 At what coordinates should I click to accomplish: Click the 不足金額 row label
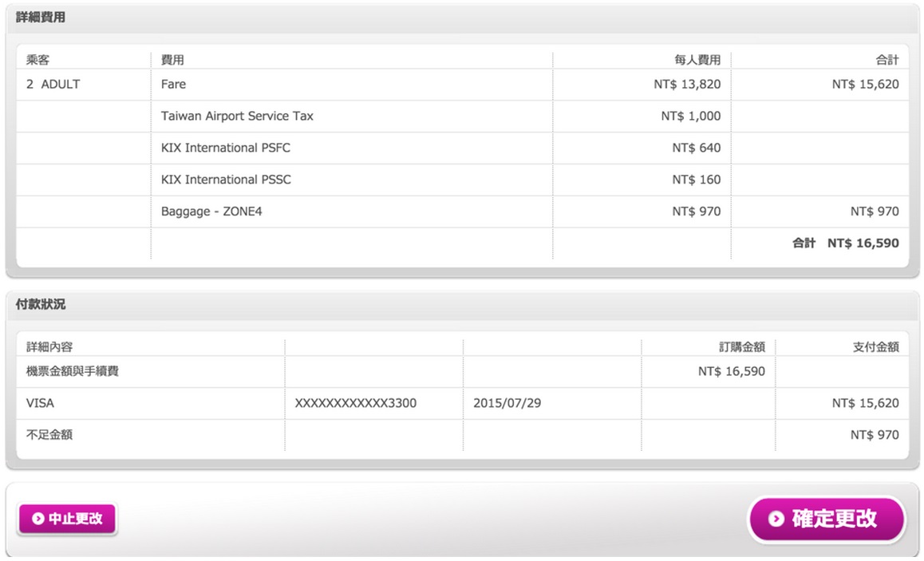tap(49, 435)
